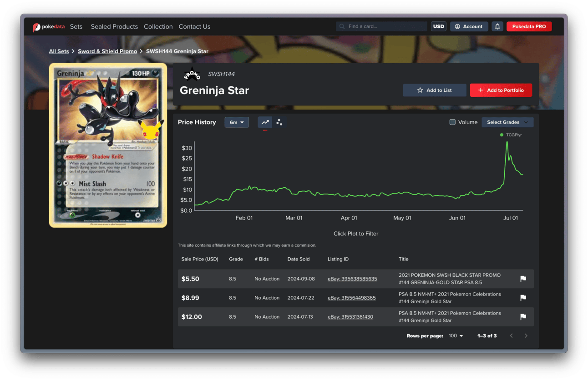Image resolution: width=588 pixels, height=380 pixels.
Task: Sort by Title column header
Action: coord(404,259)
